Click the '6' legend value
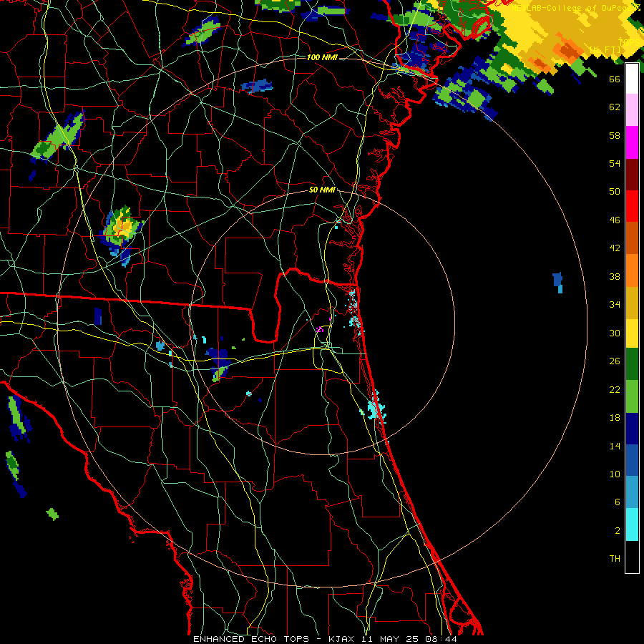Screen dimensions: 644x644 point(617,502)
